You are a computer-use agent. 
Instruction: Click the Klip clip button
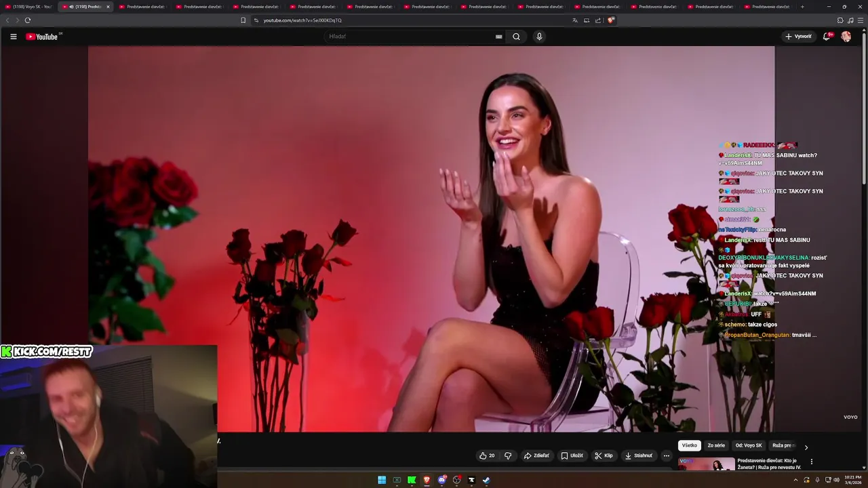tap(604, 455)
